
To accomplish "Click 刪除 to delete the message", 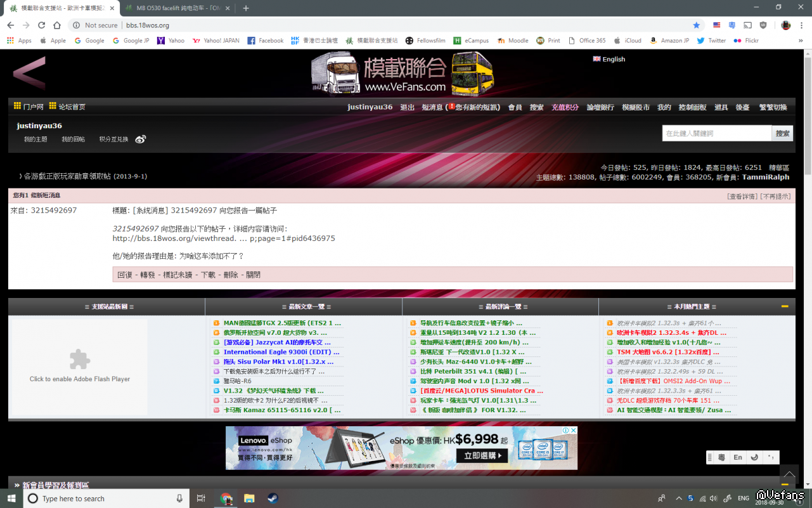I will (x=231, y=275).
